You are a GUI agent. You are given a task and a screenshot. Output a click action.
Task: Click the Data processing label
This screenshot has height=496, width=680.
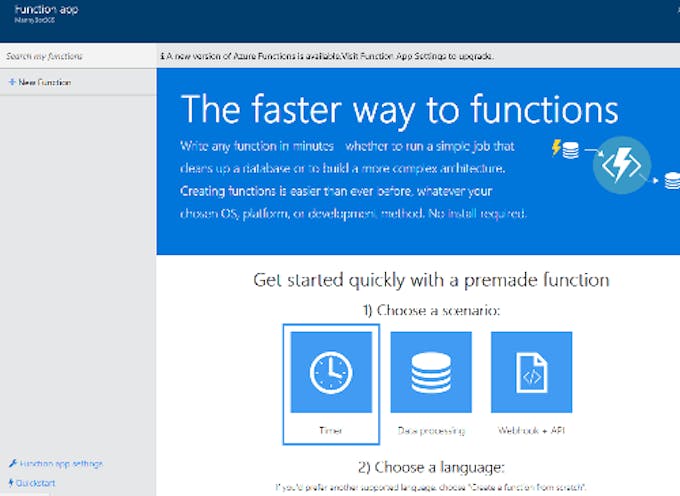pyautogui.click(x=431, y=431)
